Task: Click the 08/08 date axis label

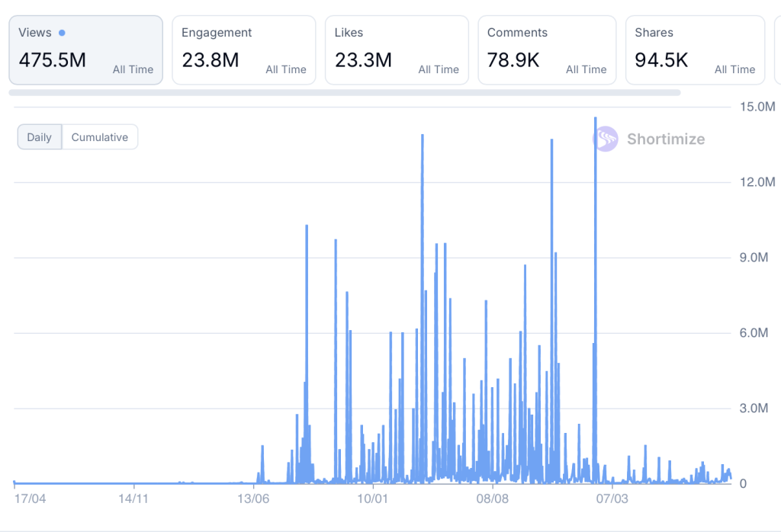Action: pyautogui.click(x=492, y=498)
